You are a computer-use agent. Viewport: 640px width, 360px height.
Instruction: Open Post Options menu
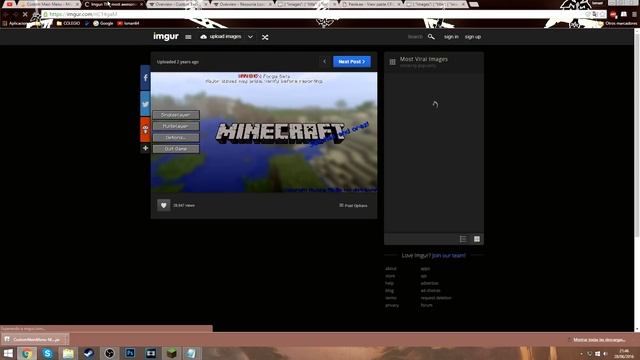point(353,206)
